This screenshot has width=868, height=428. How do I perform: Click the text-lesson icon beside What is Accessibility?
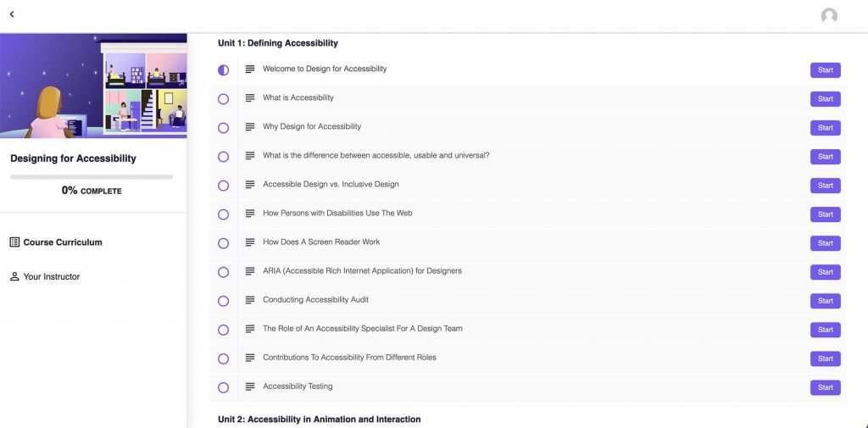[x=250, y=98]
